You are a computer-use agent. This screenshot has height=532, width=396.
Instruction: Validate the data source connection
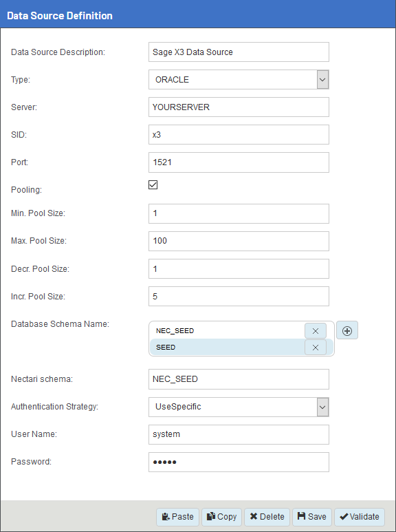pyautogui.click(x=360, y=517)
